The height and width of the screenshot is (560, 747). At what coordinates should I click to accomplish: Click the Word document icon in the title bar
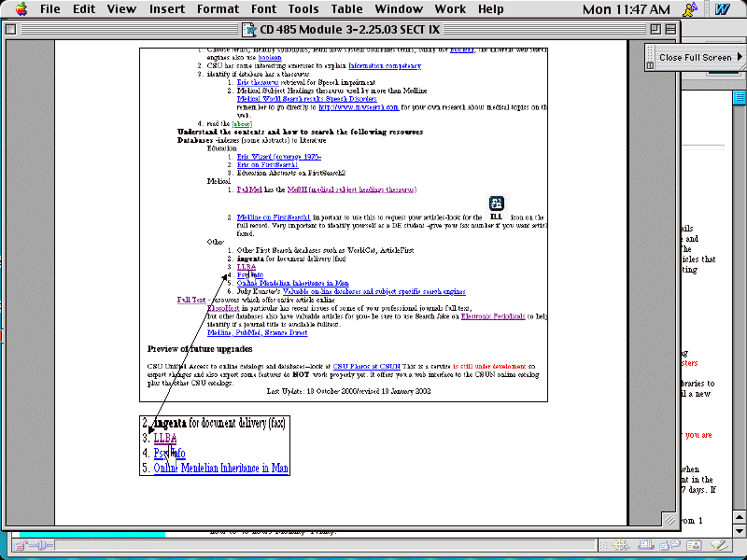point(248,30)
